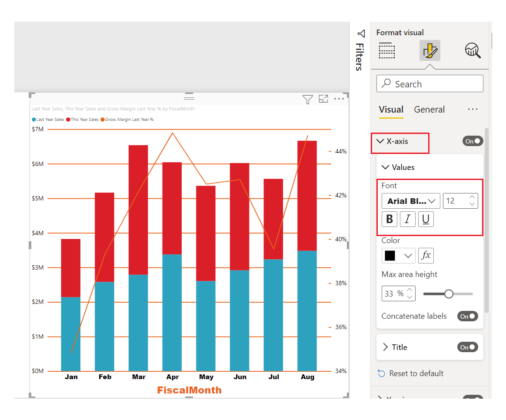This screenshot has height=420, width=506.
Task: Open the fx conditional formatting for Color
Action: [x=426, y=256]
